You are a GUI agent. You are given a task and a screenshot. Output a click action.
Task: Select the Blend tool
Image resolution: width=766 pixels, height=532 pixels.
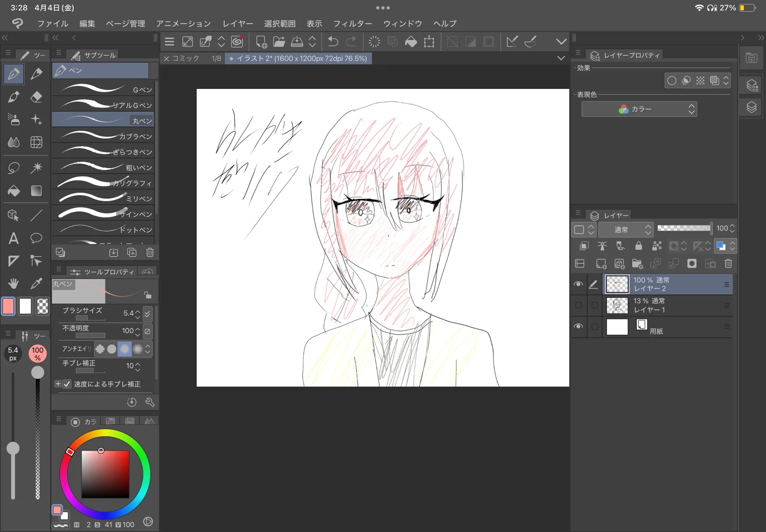coord(13,142)
